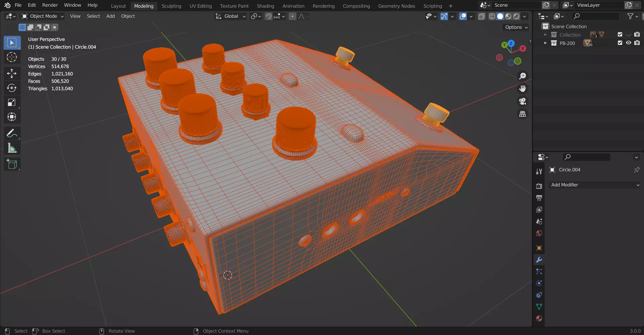The height and width of the screenshot is (335, 644).
Task: Toggle the camera view icon
Action: coord(523,101)
